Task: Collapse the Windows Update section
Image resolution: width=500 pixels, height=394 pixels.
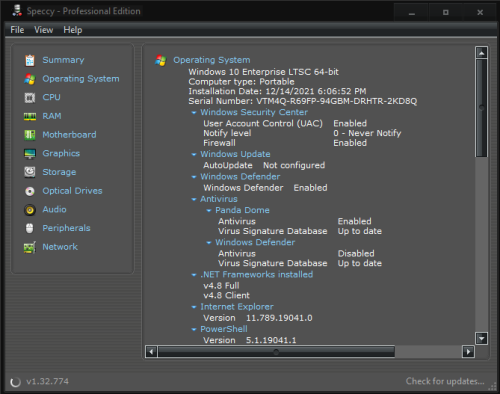Action: pos(194,154)
